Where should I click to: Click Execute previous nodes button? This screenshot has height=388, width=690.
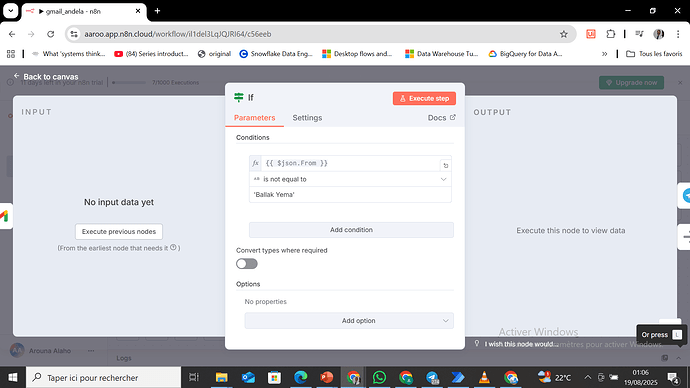[119, 231]
